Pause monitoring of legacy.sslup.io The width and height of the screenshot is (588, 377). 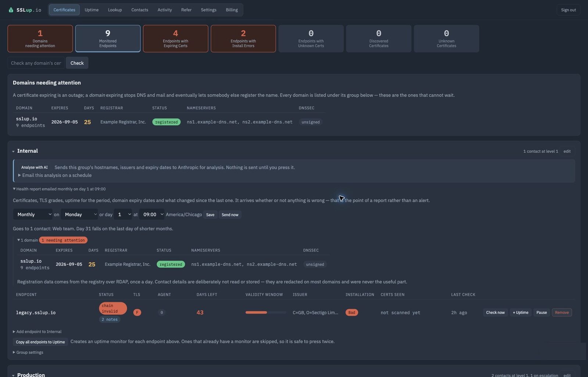coord(541,312)
